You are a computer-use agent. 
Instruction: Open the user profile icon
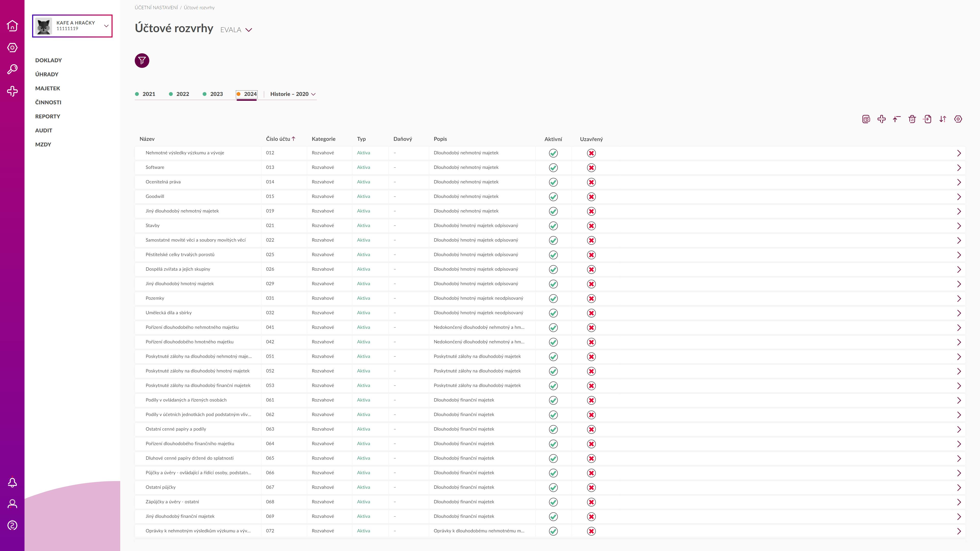point(12,504)
